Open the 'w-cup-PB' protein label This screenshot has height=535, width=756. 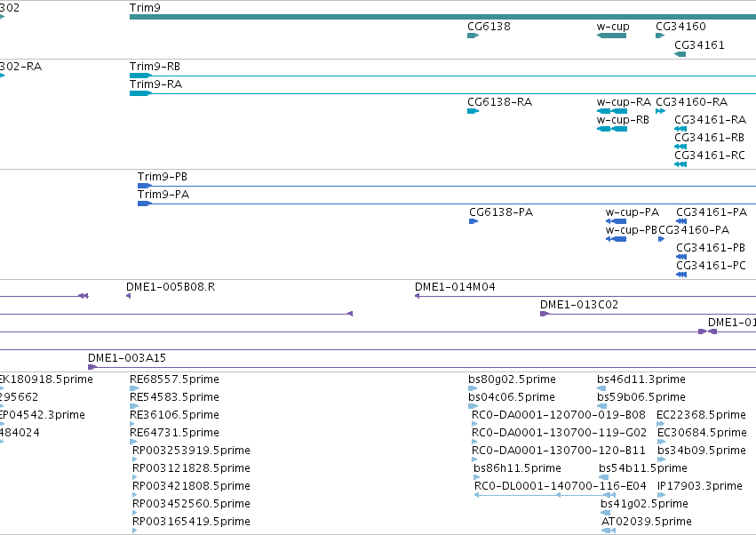pos(631,230)
